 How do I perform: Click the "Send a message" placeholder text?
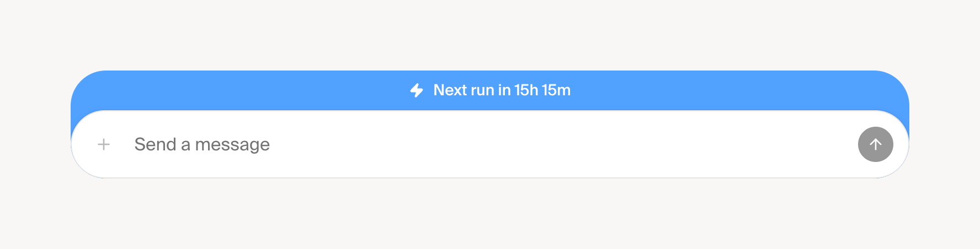pyautogui.click(x=202, y=144)
